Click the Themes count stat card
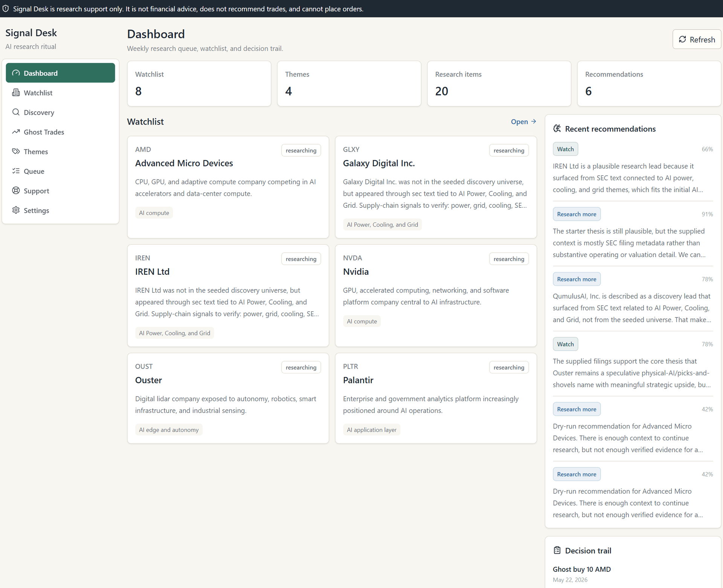This screenshot has height=588, width=723. (349, 84)
